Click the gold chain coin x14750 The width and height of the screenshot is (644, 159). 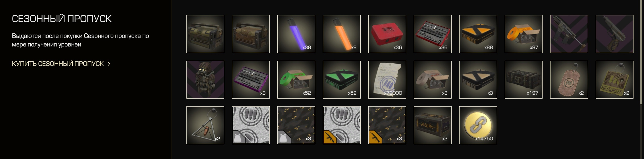click(478, 125)
